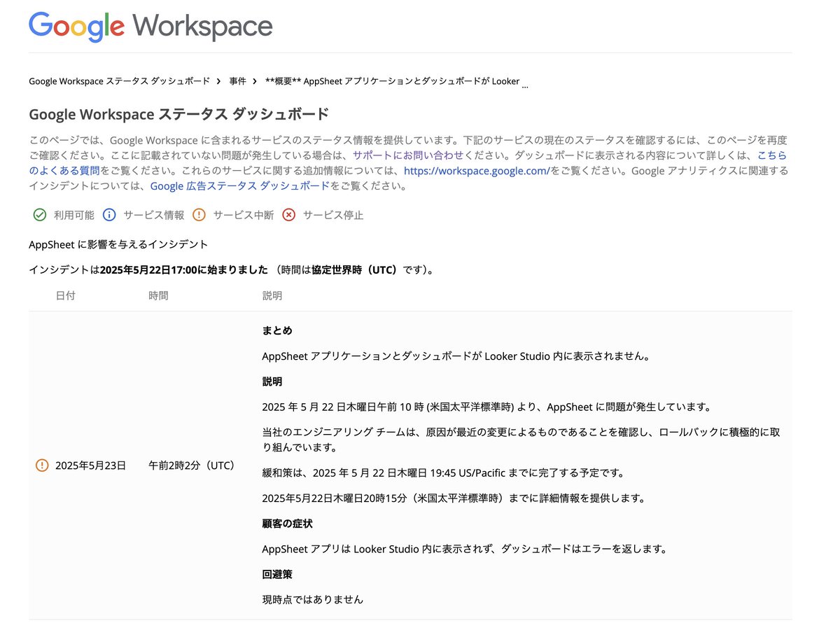Viewport: 840px width, 623px height.
Task: Click Google Workspace ステータス ダッシュボード breadcrumb
Action: [x=119, y=80]
